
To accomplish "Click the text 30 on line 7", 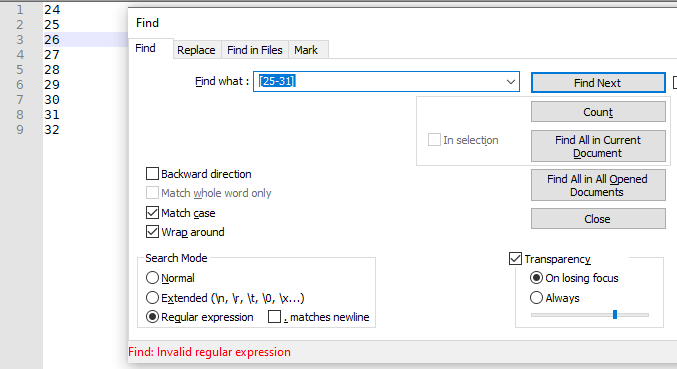I will pyautogui.click(x=52, y=100).
